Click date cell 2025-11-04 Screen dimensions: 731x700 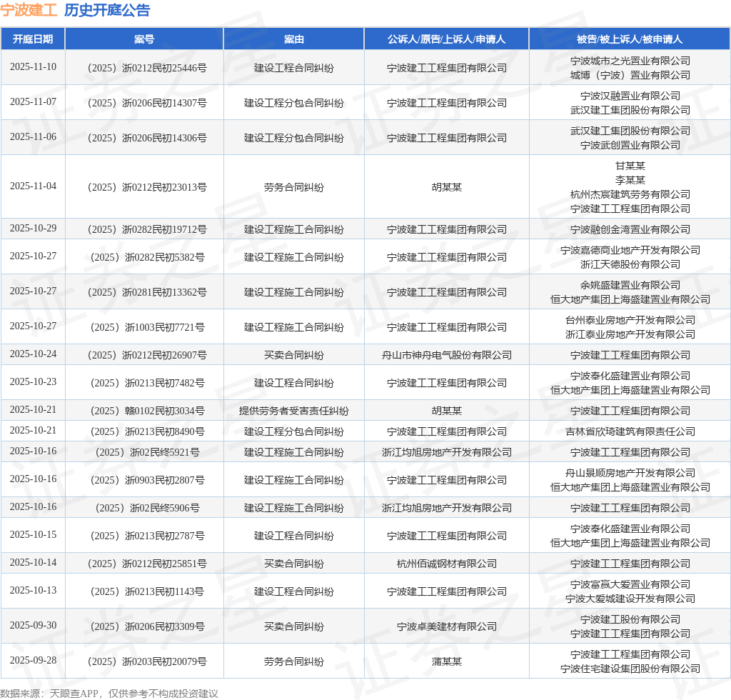(x=33, y=186)
